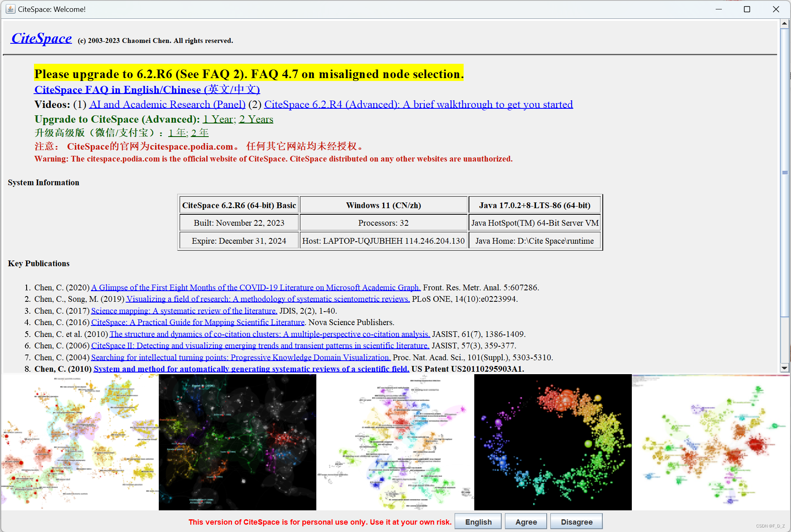Click the yellow 'Please upgrade to 6.2.R6' notice
The height and width of the screenshot is (532, 791).
pyautogui.click(x=249, y=74)
